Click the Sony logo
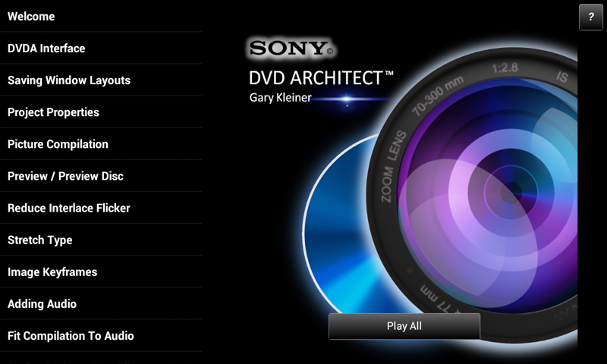Image resolution: width=607 pixels, height=364 pixels. (x=291, y=49)
